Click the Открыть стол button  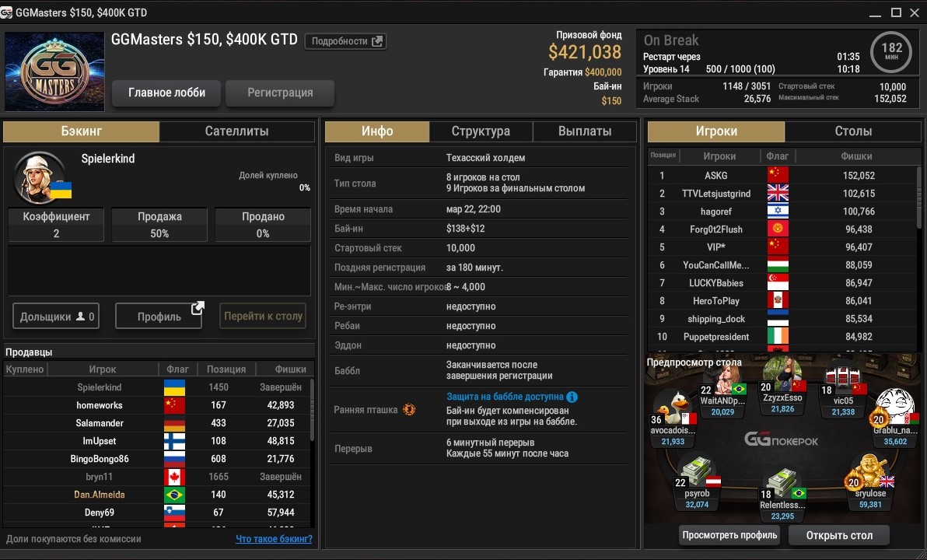[x=838, y=535]
